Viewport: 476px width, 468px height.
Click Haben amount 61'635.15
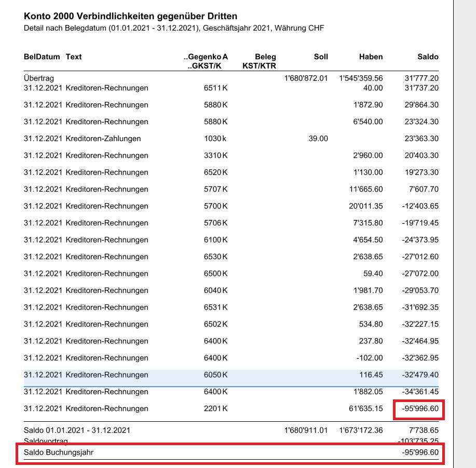coord(366,409)
